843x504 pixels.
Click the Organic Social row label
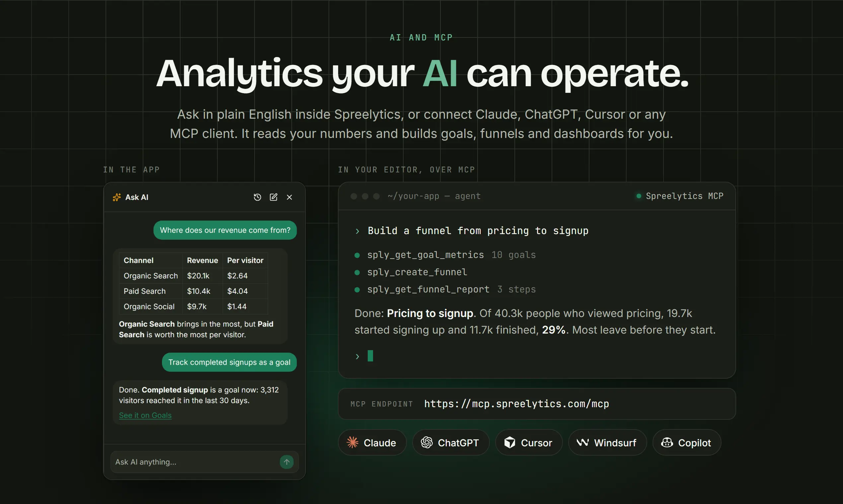point(149,306)
